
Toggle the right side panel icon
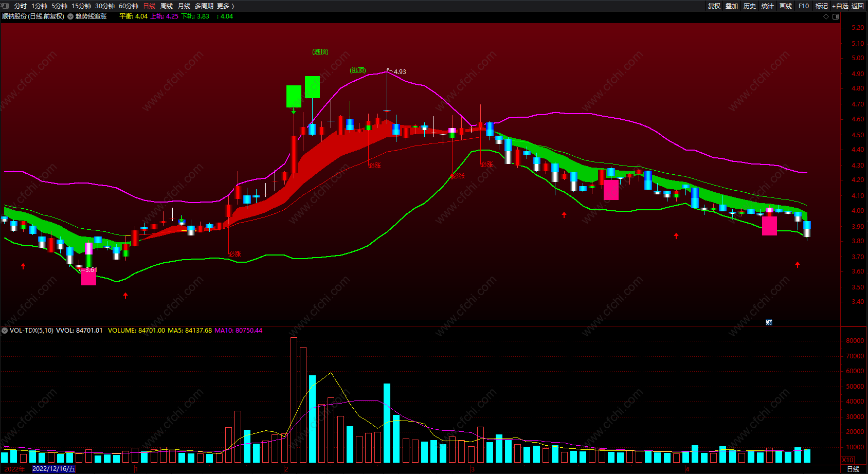point(836,16)
